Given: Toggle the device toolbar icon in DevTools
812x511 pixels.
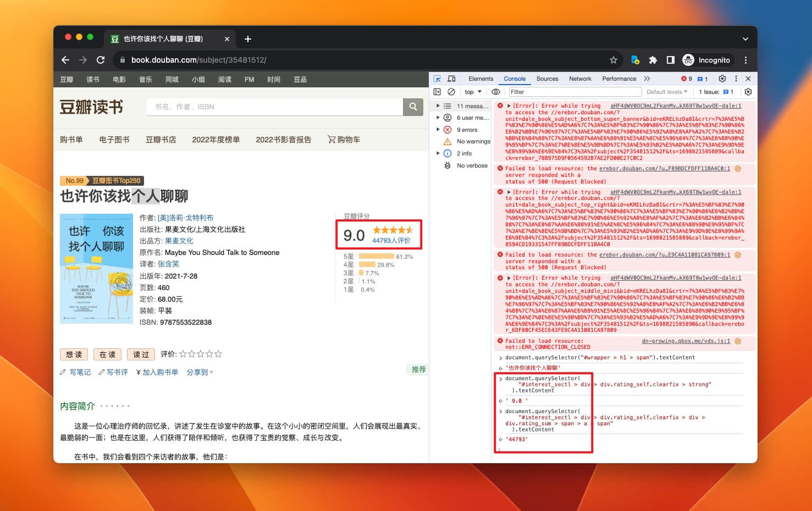Looking at the screenshot, I should coord(451,79).
